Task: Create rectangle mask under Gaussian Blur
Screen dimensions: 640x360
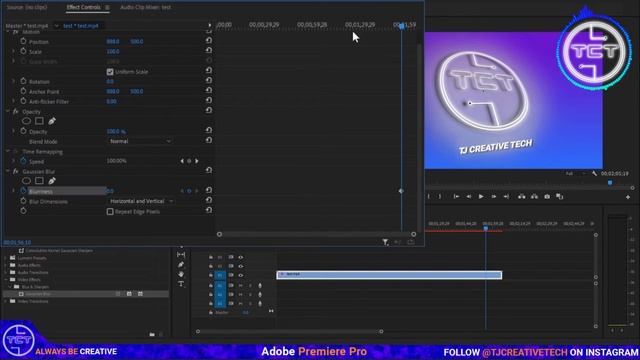Action: pyautogui.click(x=39, y=181)
